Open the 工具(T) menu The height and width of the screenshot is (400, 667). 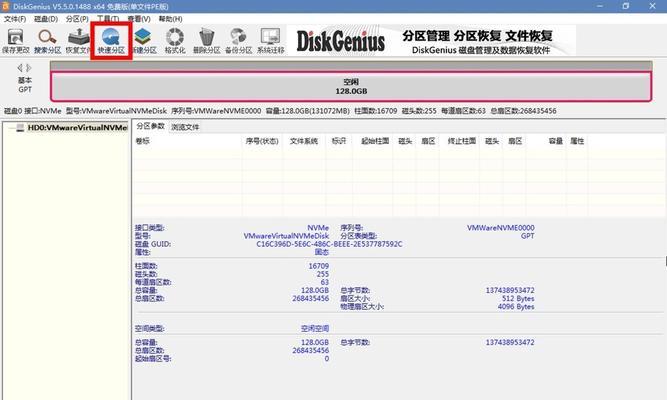[x=108, y=19]
